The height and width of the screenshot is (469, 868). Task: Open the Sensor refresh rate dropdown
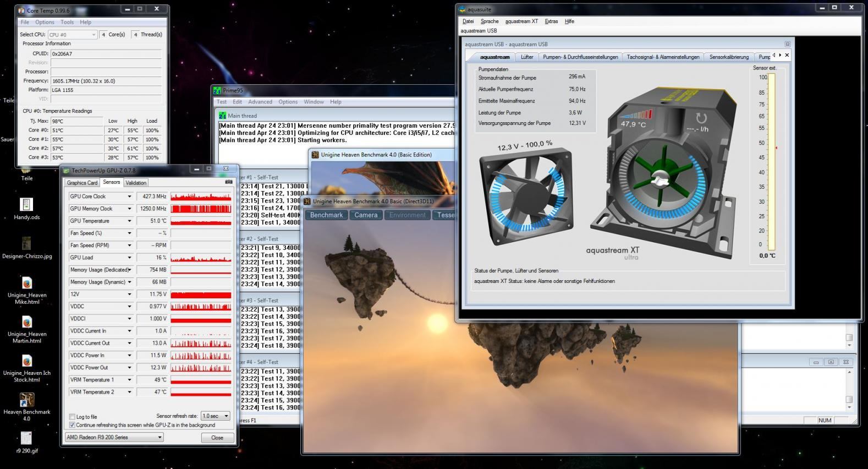[x=215, y=416]
